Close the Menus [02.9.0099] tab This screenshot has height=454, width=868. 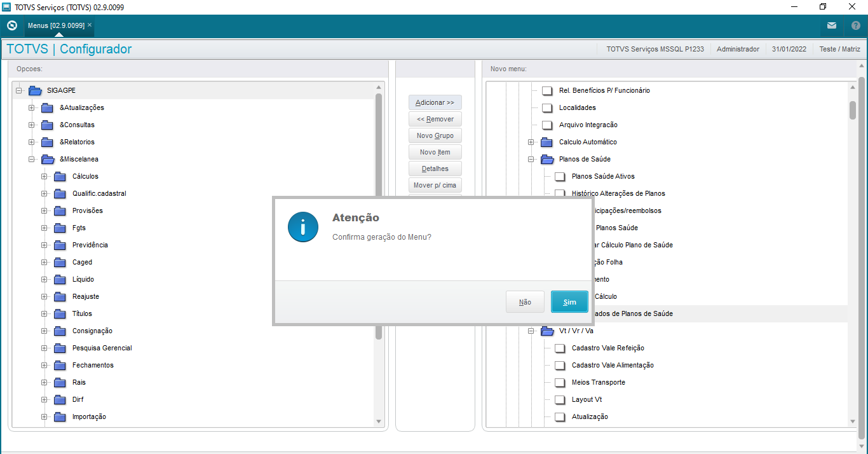90,25
